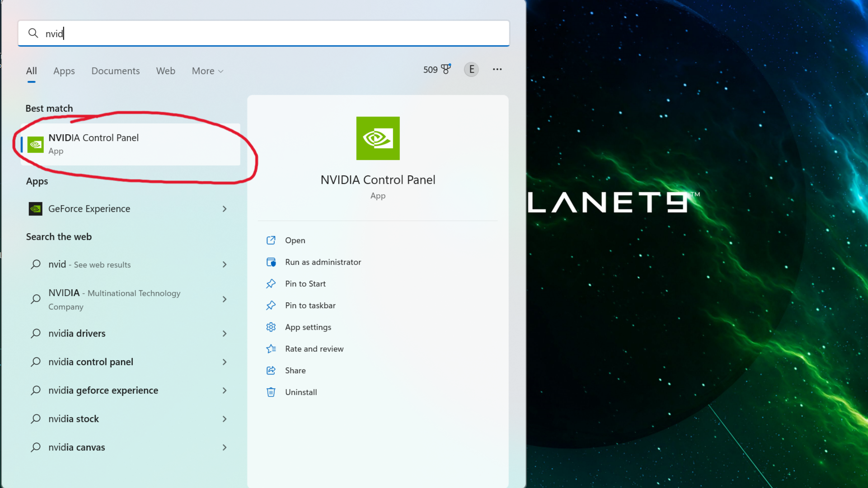This screenshot has width=868, height=488.
Task: Click the Uninstall trash can icon
Action: click(x=271, y=392)
